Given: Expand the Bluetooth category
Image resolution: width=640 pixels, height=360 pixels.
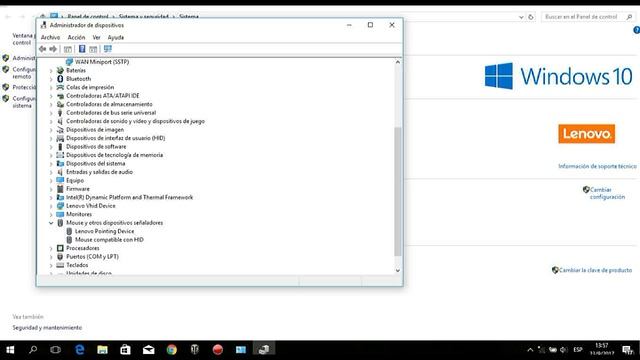Looking at the screenshot, I should (x=51, y=79).
